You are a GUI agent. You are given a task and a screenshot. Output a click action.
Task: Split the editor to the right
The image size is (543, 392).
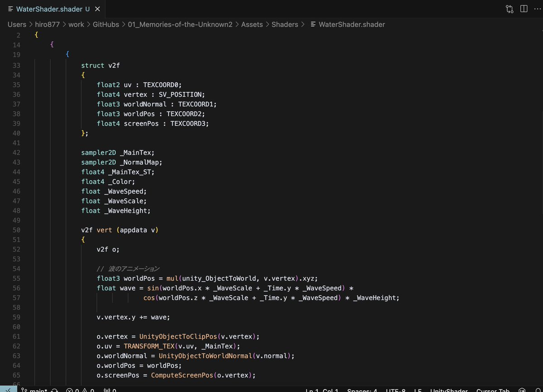click(x=524, y=9)
